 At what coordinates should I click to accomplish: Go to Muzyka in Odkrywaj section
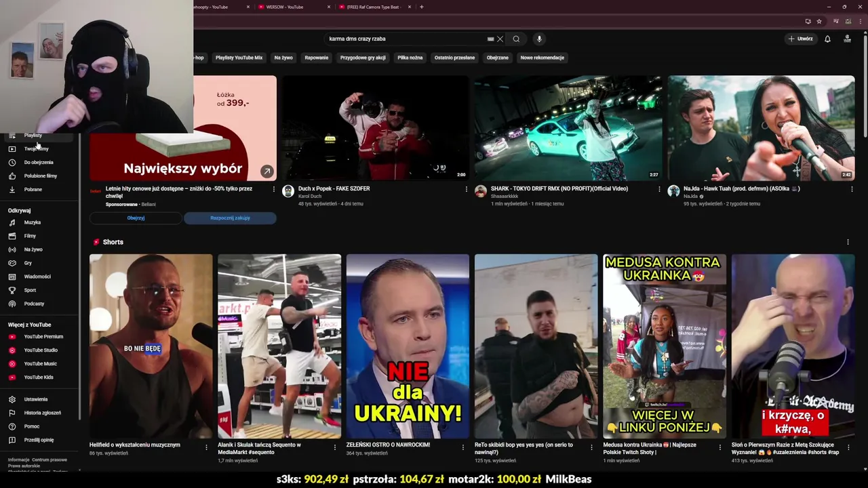coord(32,222)
